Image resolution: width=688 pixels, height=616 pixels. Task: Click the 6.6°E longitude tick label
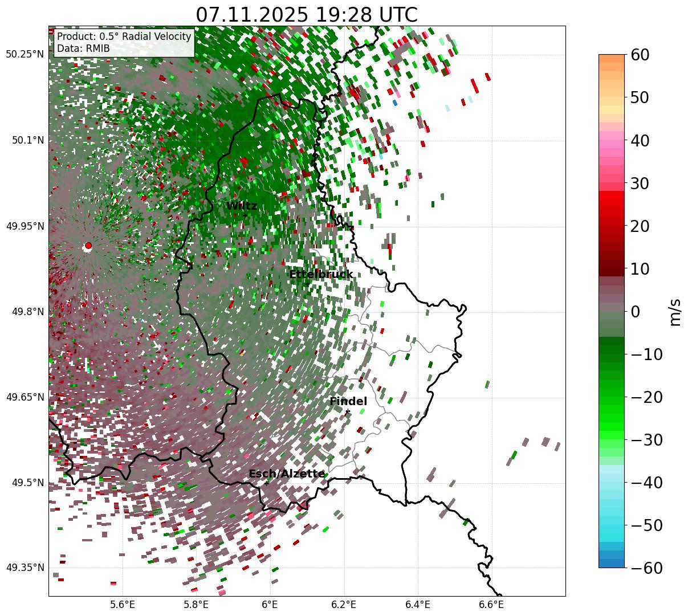[491, 605]
